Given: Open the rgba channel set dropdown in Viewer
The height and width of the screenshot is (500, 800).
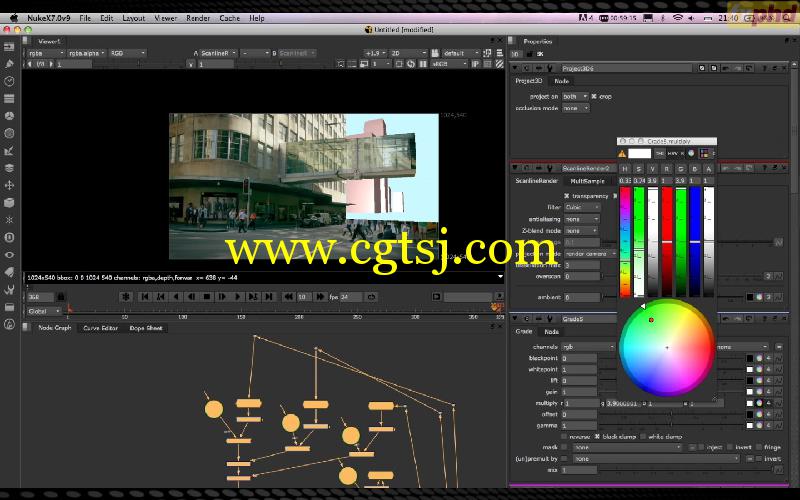Looking at the screenshot, I should tap(45, 53).
